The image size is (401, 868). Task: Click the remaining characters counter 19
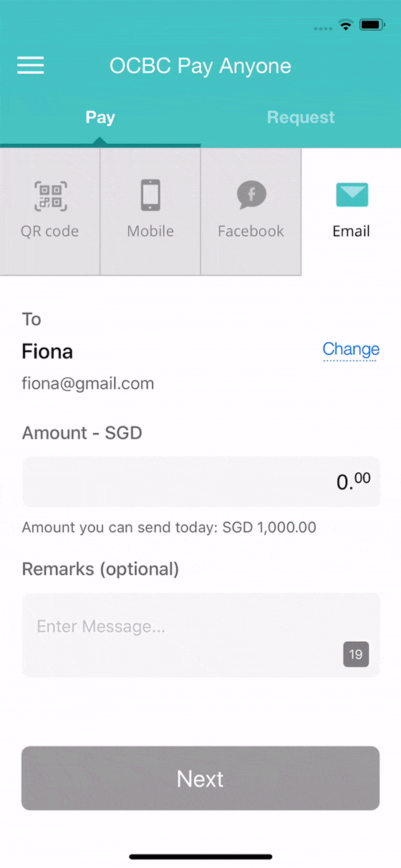click(x=356, y=654)
